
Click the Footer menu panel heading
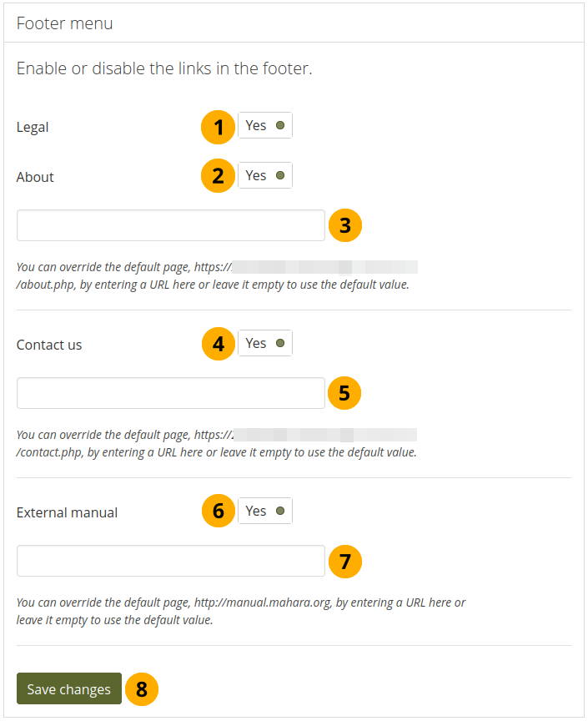click(x=65, y=23)
